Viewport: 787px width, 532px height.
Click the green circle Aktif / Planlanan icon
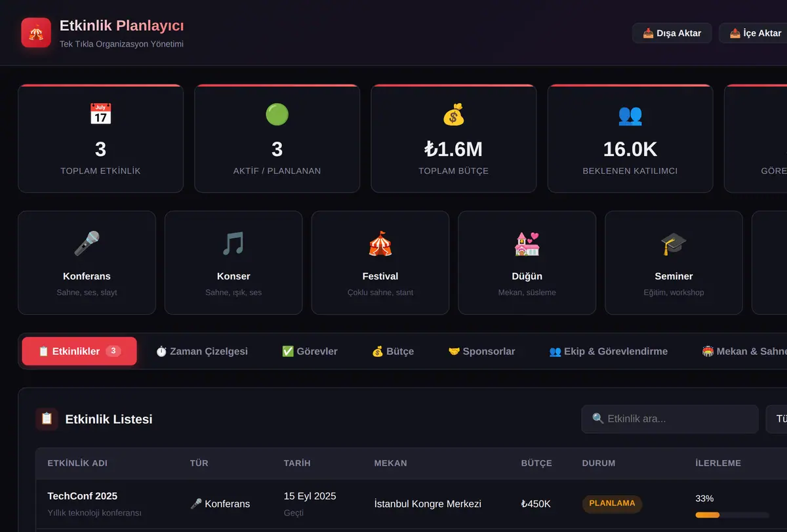(277, 114)
